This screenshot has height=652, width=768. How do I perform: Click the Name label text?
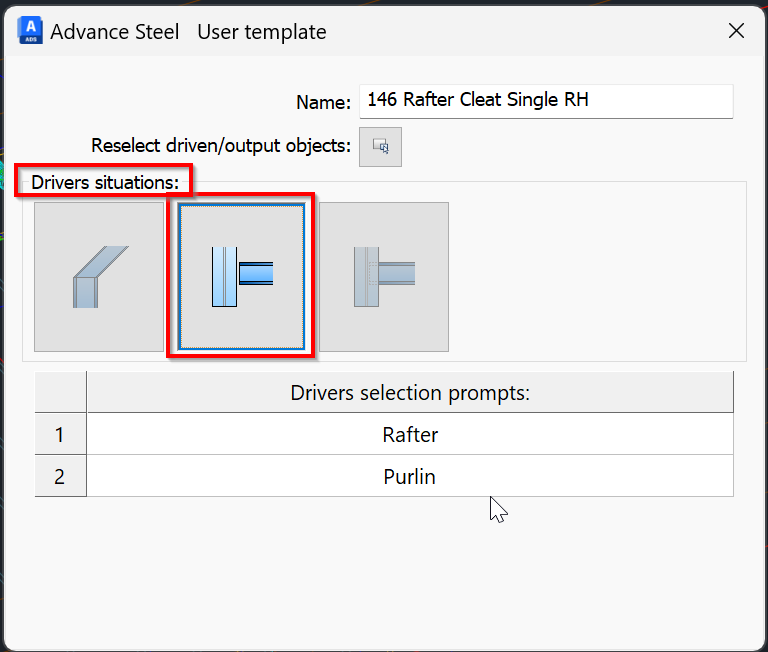click(323, 102)
